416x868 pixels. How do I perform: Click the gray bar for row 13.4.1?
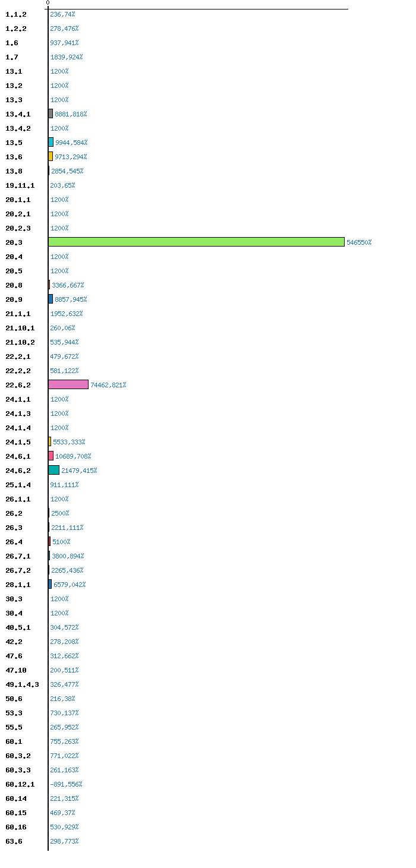51,113
